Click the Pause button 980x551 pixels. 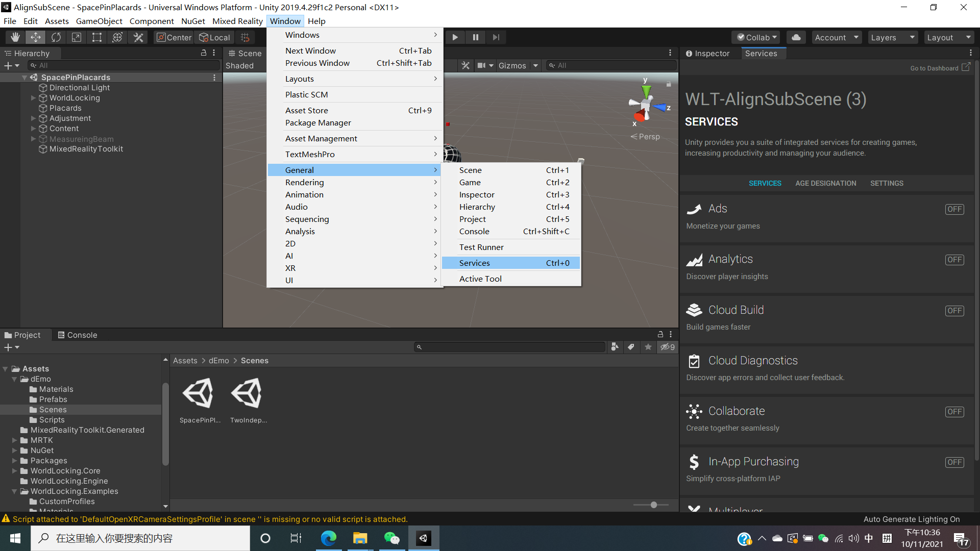pos(475,37)
